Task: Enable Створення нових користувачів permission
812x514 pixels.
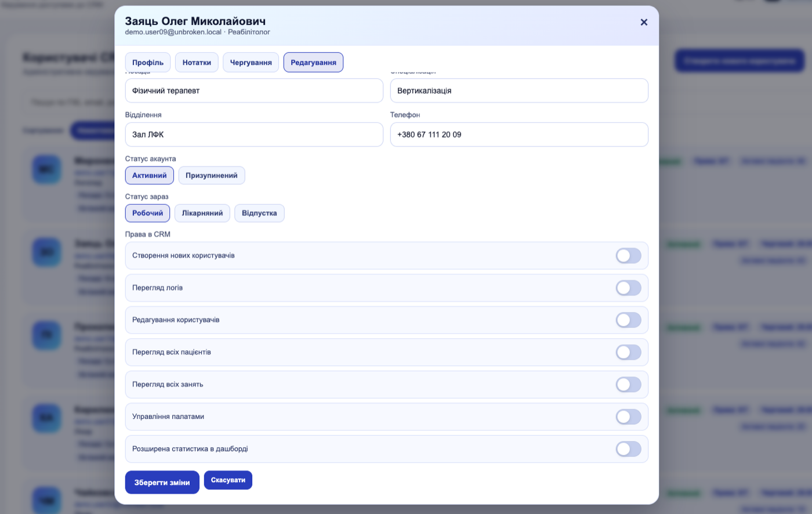Action: (629, 256)
